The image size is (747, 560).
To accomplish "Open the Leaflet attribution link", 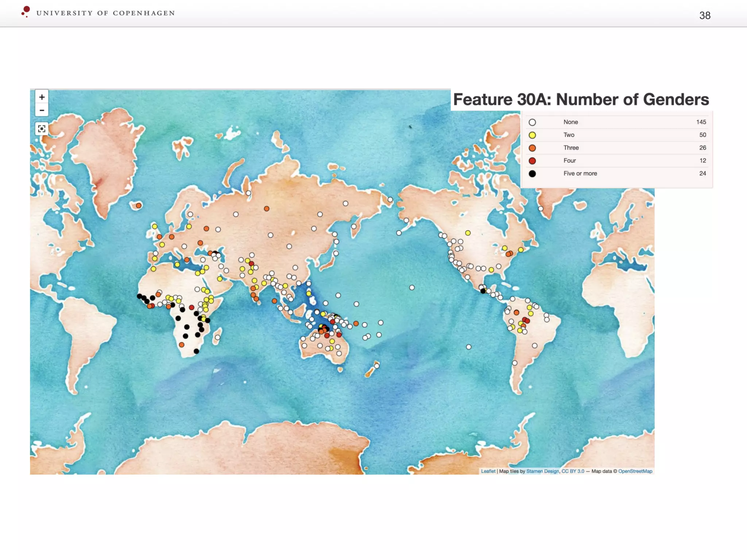I will 488,471.
